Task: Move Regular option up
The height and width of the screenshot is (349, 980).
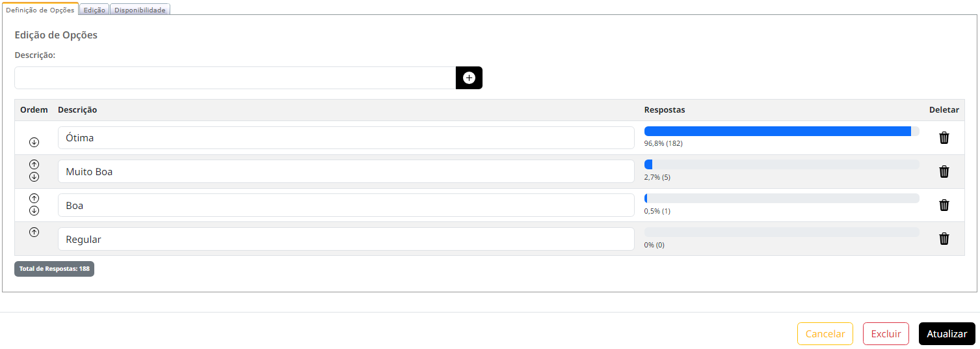Action: (x=34, y=232)
